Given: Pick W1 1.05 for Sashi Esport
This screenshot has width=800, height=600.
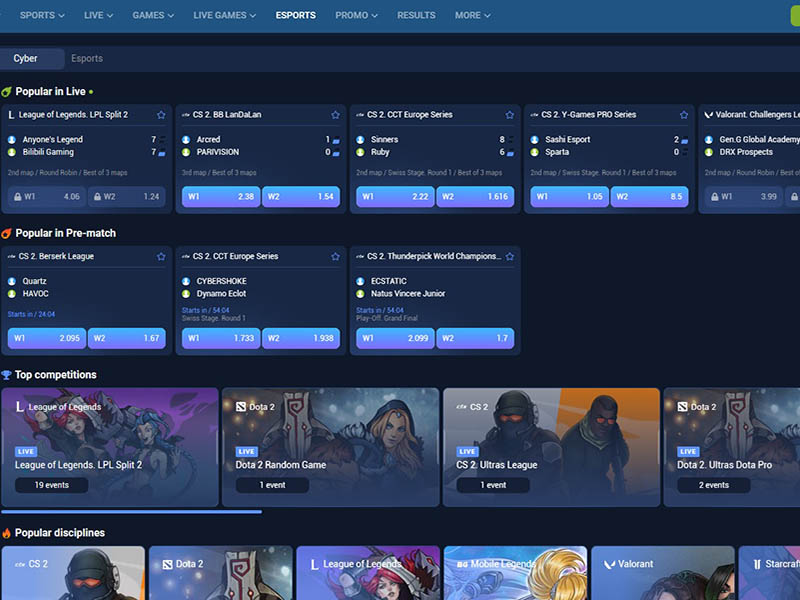Looking at the screenshot, I should coord(569,196).
